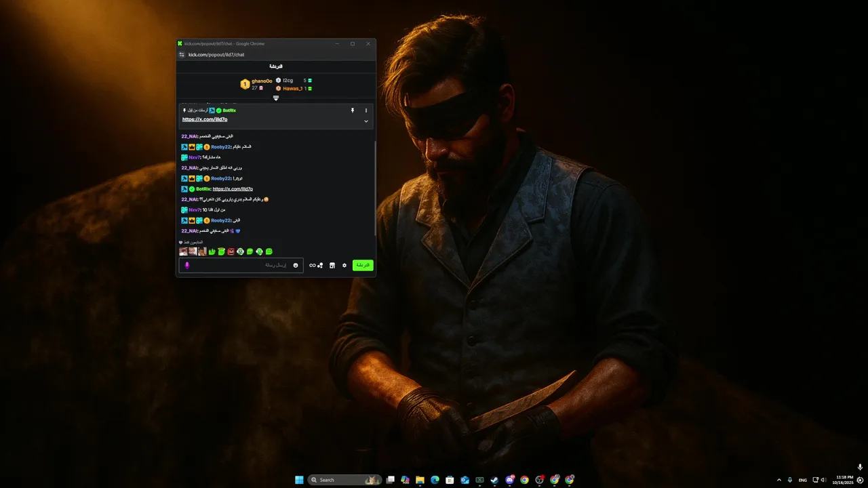This screenshot has width=868, height=488.
Task: Select 22_NAl username beside the smiling emoji message
Action: [190, 199]
